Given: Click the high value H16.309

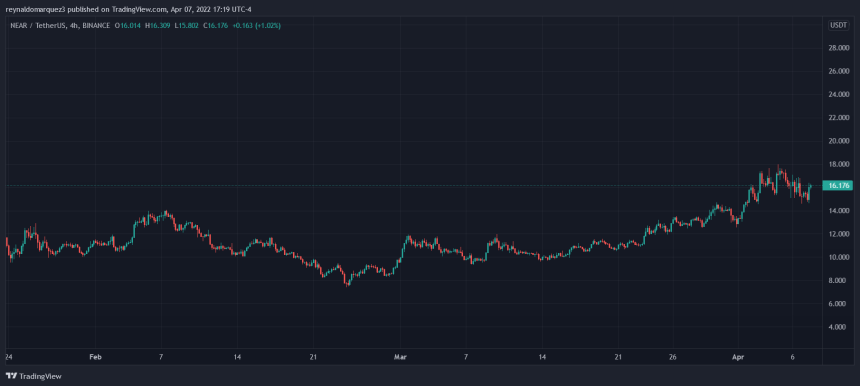Looking at the screenshot, I should [157, 25].
